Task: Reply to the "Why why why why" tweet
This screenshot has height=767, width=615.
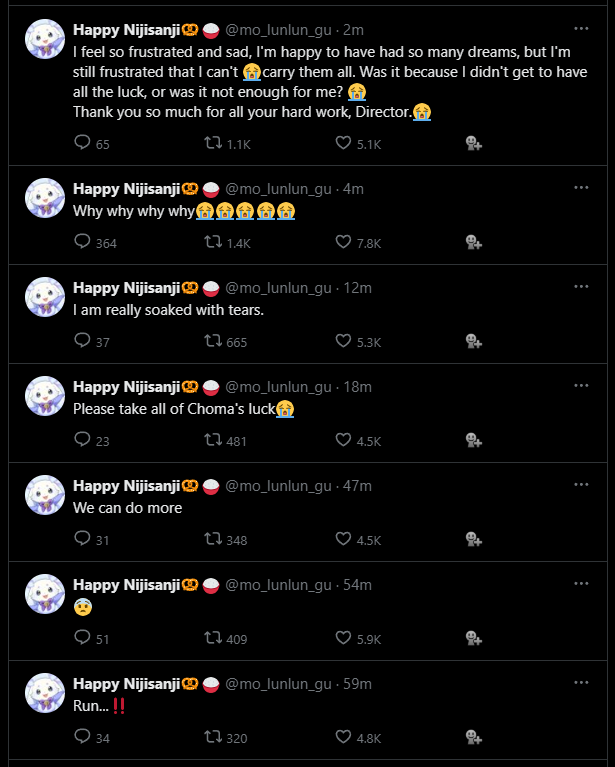Action: [82, 242]
